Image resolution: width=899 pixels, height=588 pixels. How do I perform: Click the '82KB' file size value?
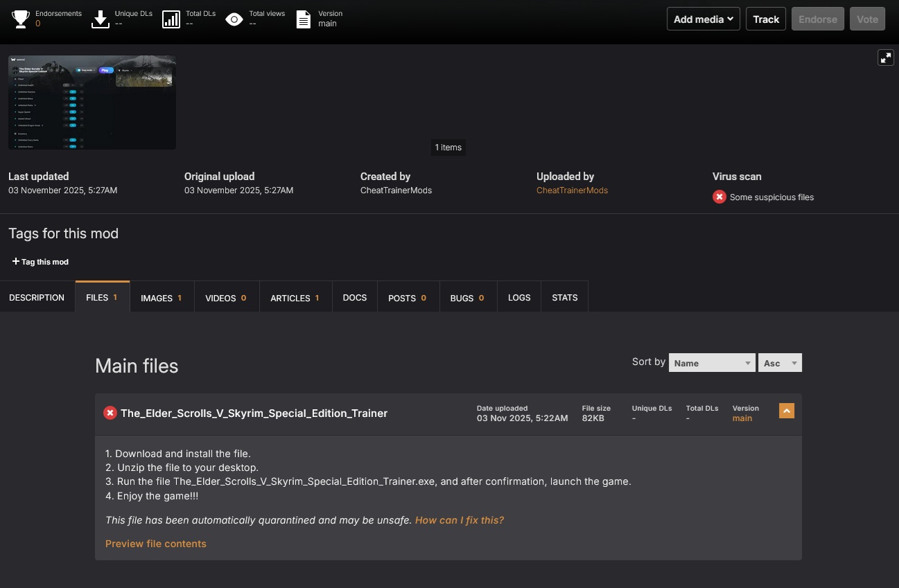(x=593, y=418)
